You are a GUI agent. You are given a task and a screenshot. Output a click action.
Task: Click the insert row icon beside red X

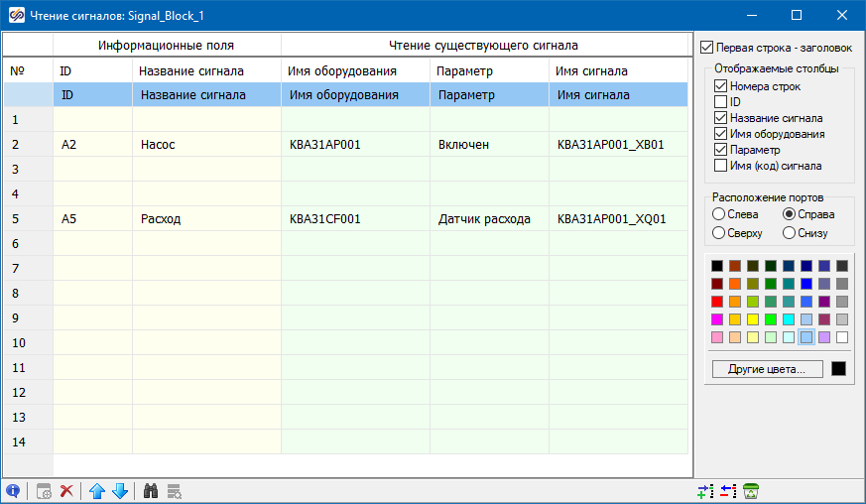pyautogui.click(x=44, y=490)
